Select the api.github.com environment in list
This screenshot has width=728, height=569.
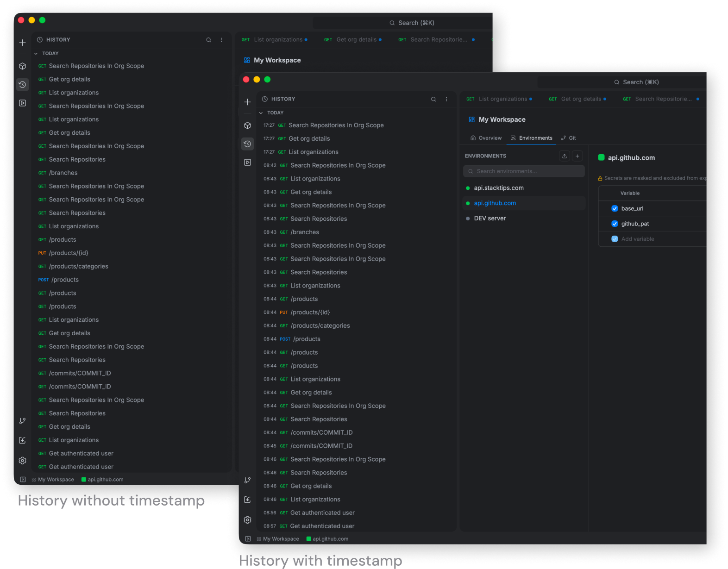pyautogui.click(x=524, y=203)
